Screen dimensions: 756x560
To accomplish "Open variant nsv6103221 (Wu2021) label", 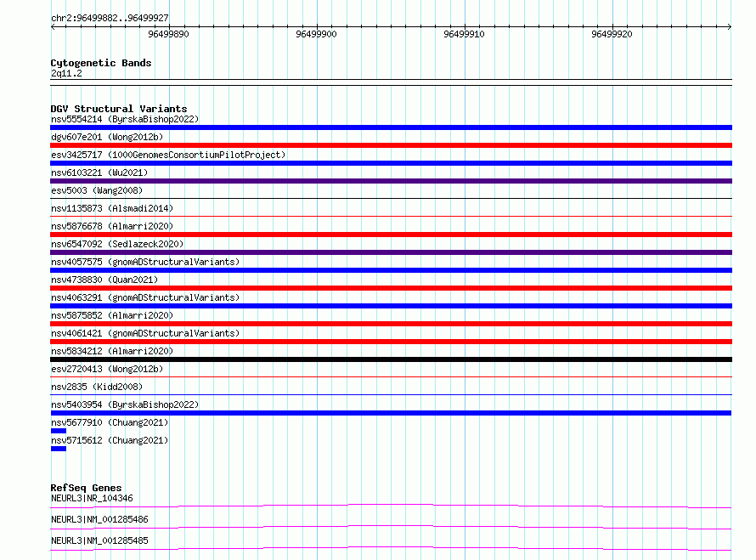I will (99, 173).
